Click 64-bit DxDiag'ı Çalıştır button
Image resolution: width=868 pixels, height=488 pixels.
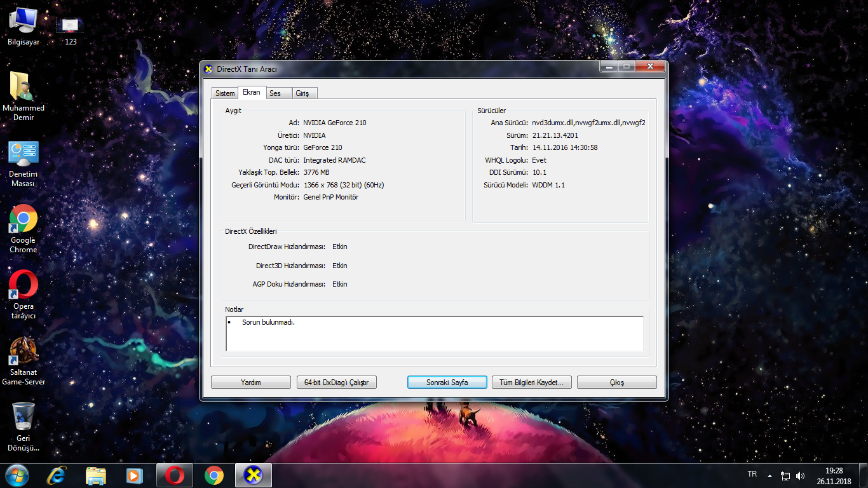pyautogui.click(x=337, y=383)
